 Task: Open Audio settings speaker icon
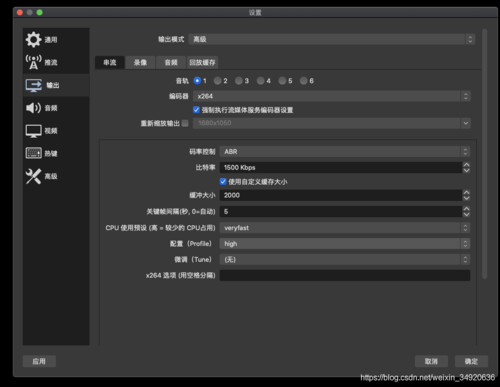coord(33,108)
